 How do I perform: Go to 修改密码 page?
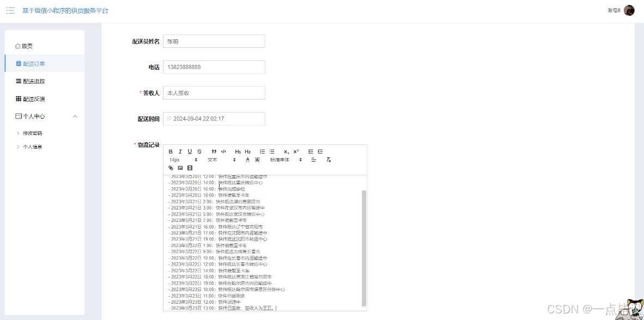tap(33, 133)
